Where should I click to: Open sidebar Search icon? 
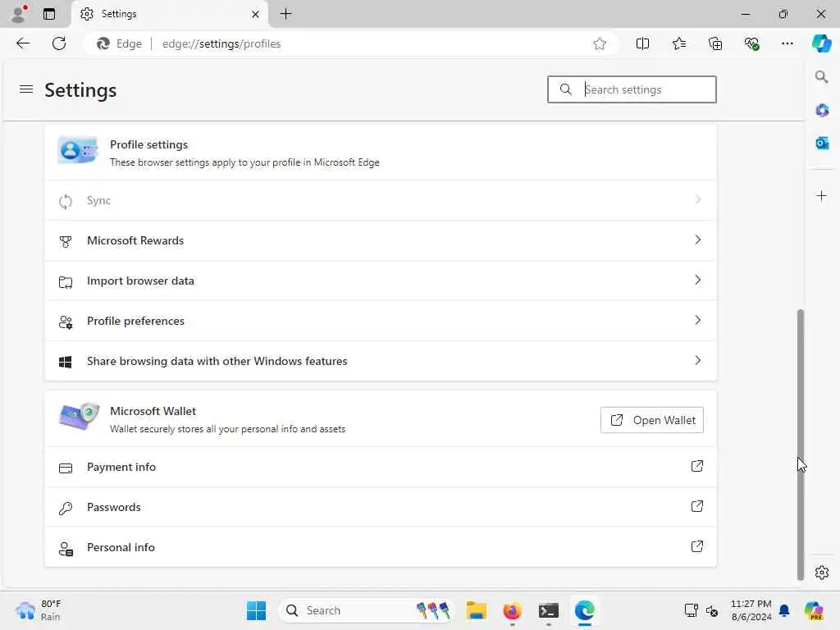click(821, 76)
